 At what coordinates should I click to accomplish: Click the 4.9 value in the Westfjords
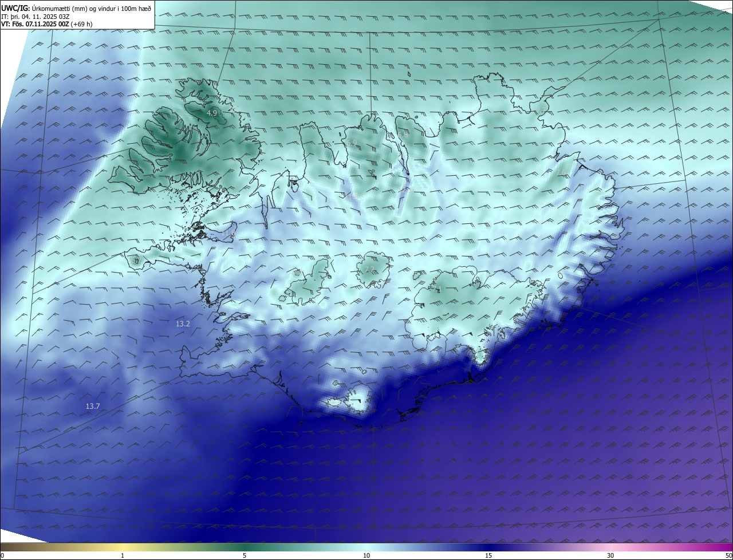(x=212, y=113)
